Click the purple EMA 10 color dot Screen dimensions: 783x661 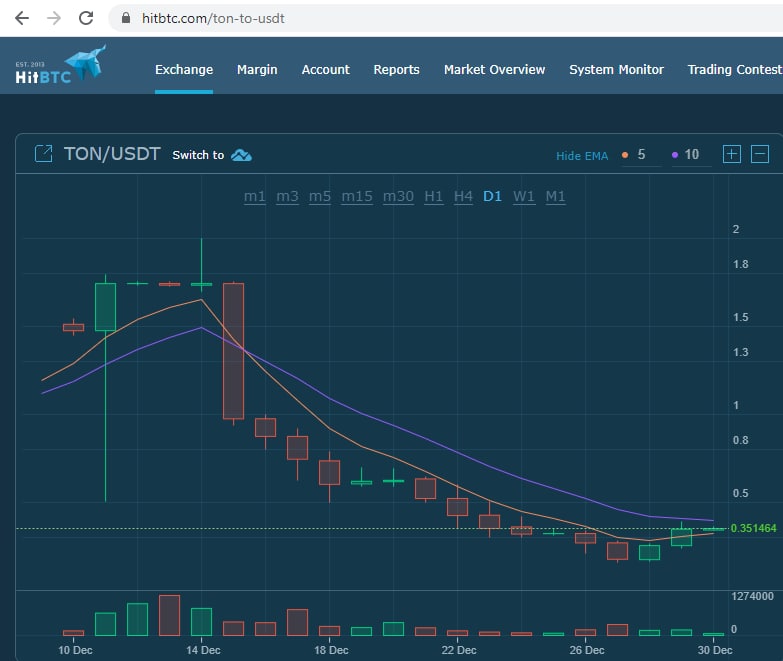click(675, 155)
